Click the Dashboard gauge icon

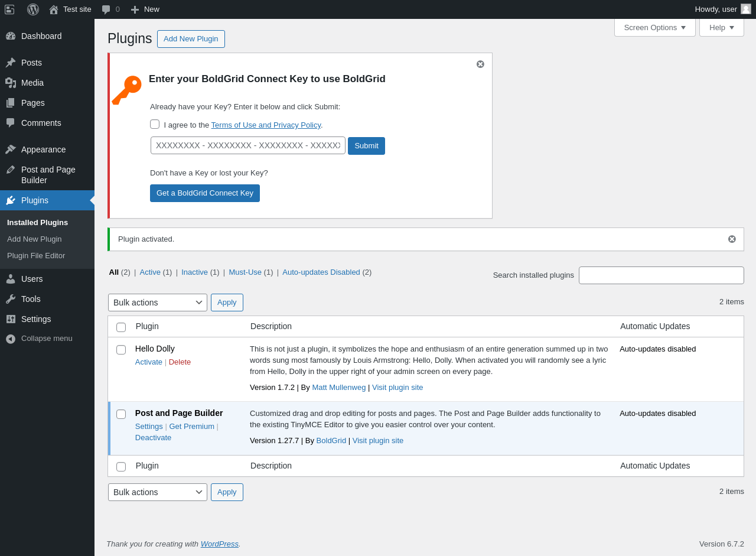coord(11,36)
